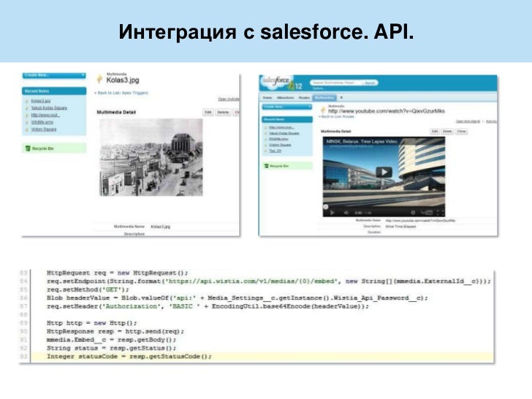
Task: Click the search field in Salesforce header
Action: tap(336, 83)
